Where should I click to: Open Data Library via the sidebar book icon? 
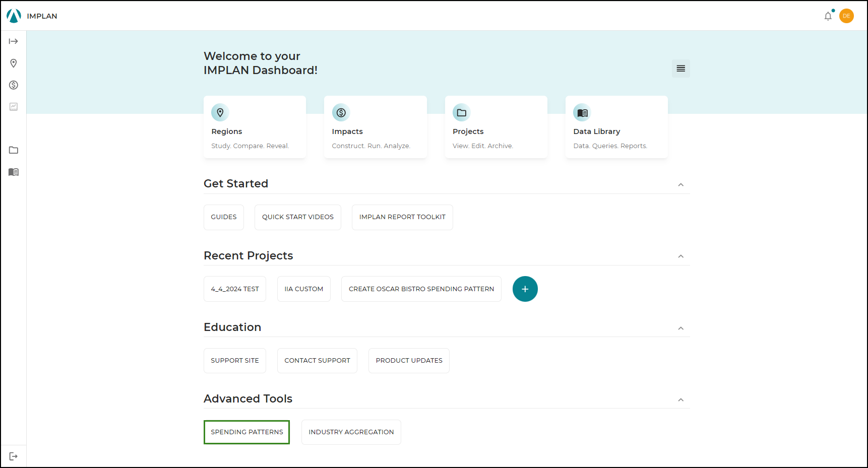(x=13, y=172)
